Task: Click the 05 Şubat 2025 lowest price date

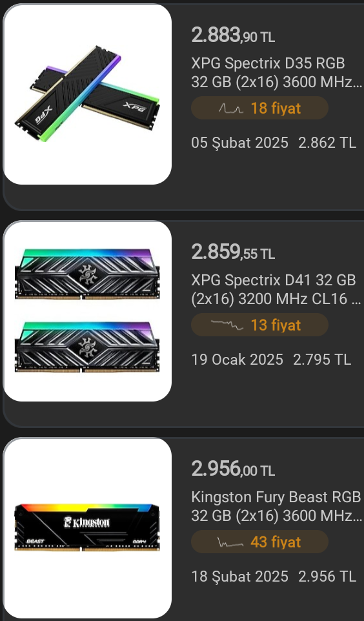Action: click(x=239, y=143)
